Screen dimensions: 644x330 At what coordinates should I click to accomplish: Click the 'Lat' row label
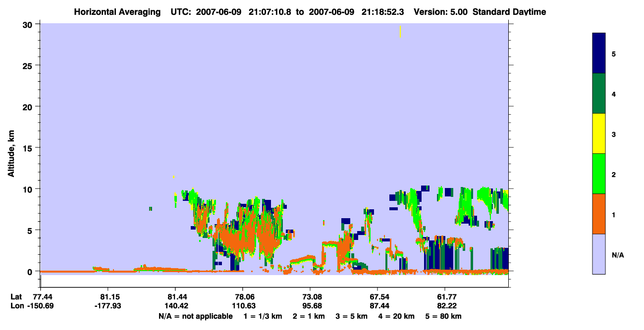17,297
